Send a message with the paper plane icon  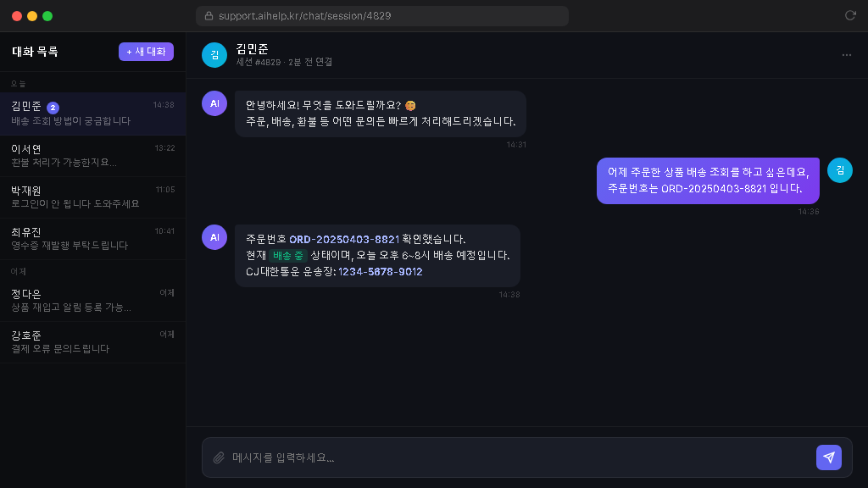[x=828, y=457]
